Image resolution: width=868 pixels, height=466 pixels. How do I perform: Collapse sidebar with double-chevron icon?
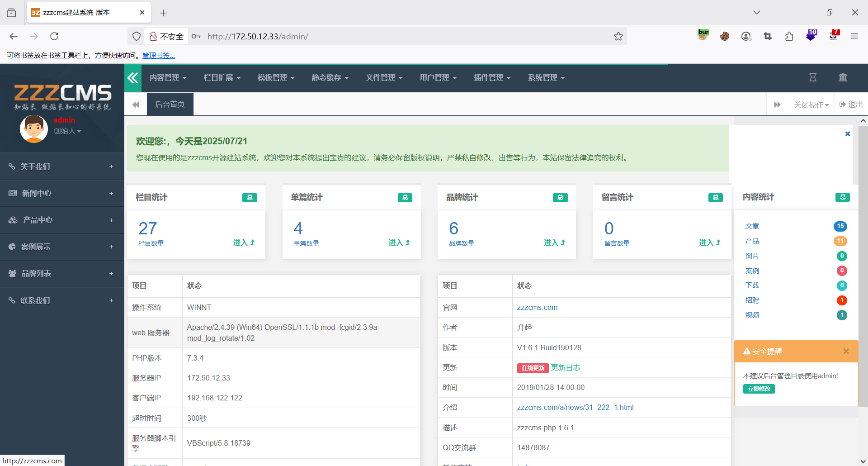pyautogui.click(x=133, y=78)
